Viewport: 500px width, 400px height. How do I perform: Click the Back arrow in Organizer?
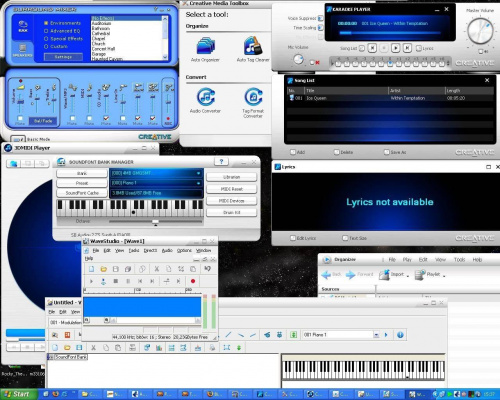[326, 275]
